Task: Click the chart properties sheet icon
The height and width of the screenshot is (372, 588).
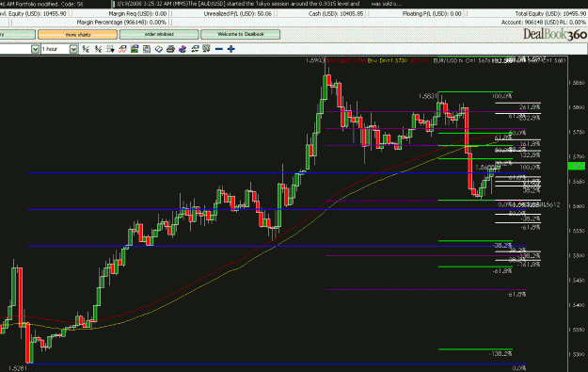Action: pyautogui.click(x=147, y=49)
